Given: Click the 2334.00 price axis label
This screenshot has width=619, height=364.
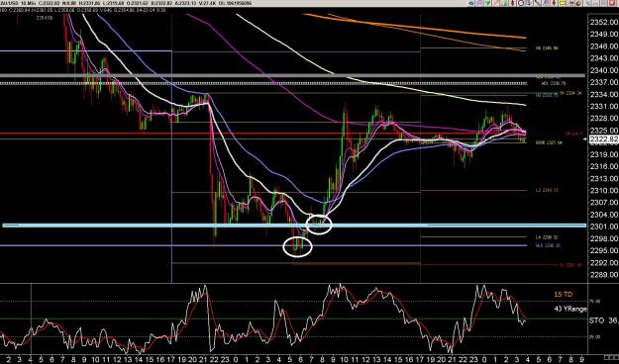Looking at the screenshot, I should [603, 94].
